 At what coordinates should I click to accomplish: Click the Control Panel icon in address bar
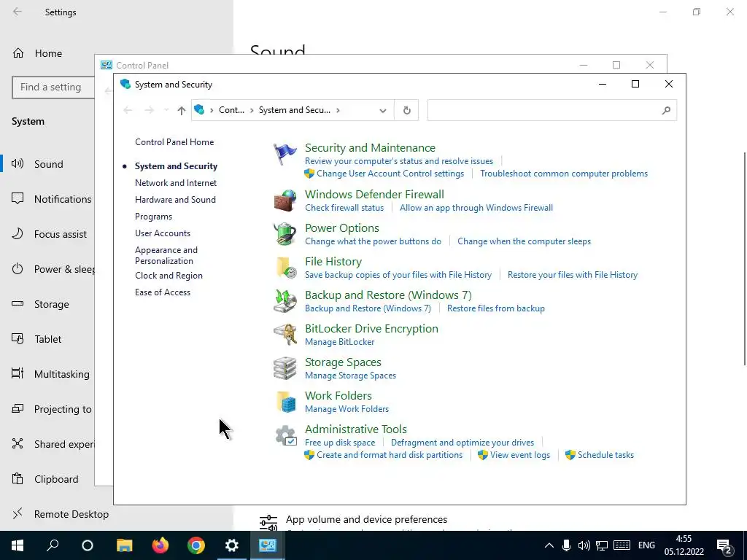point(200,110)
